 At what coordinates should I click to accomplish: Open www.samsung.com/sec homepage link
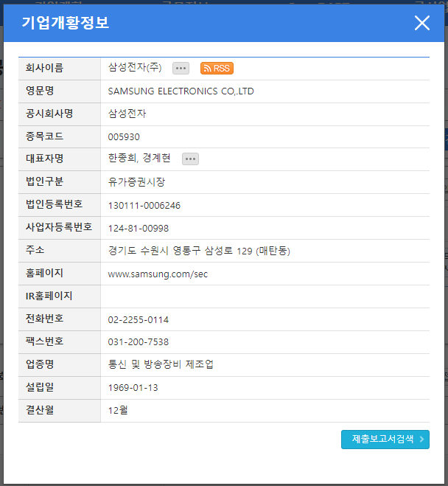point(158,274)
